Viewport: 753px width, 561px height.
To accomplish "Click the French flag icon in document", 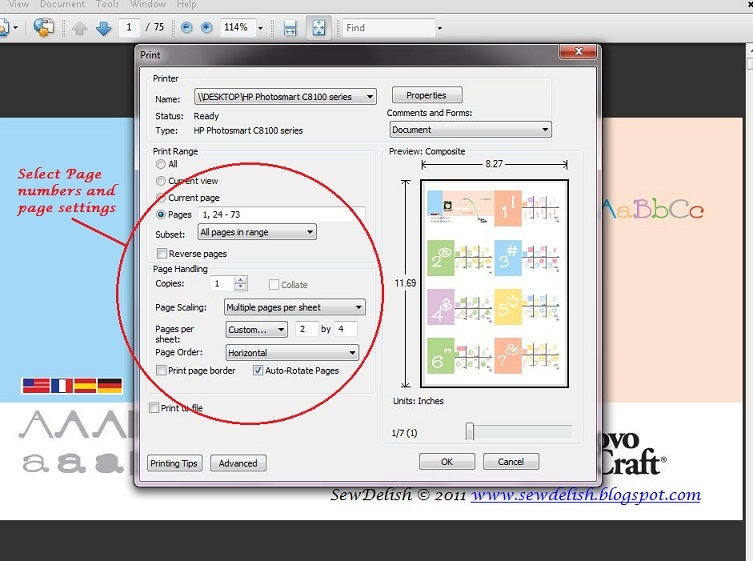I will coord(62,386).
